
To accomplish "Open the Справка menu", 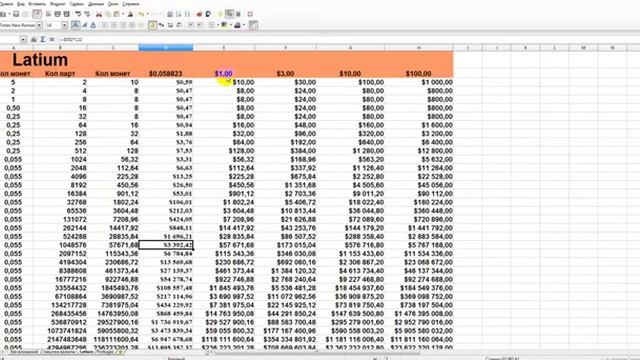I will (131, 4).
